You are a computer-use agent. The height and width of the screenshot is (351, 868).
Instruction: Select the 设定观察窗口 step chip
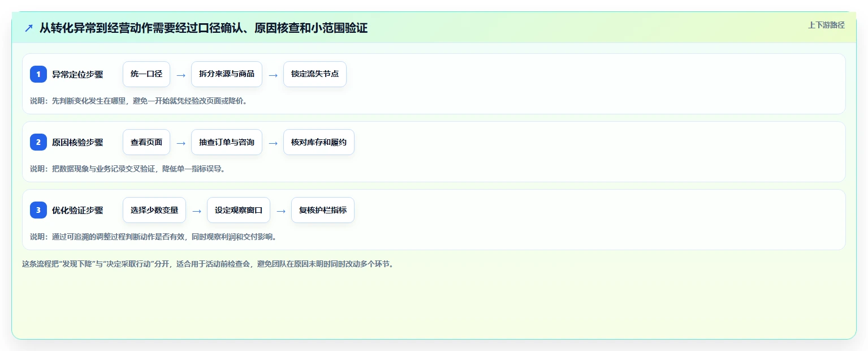coord(239,210)
